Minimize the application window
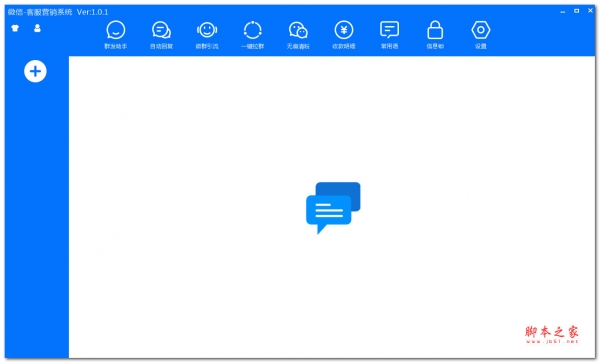 562,11
